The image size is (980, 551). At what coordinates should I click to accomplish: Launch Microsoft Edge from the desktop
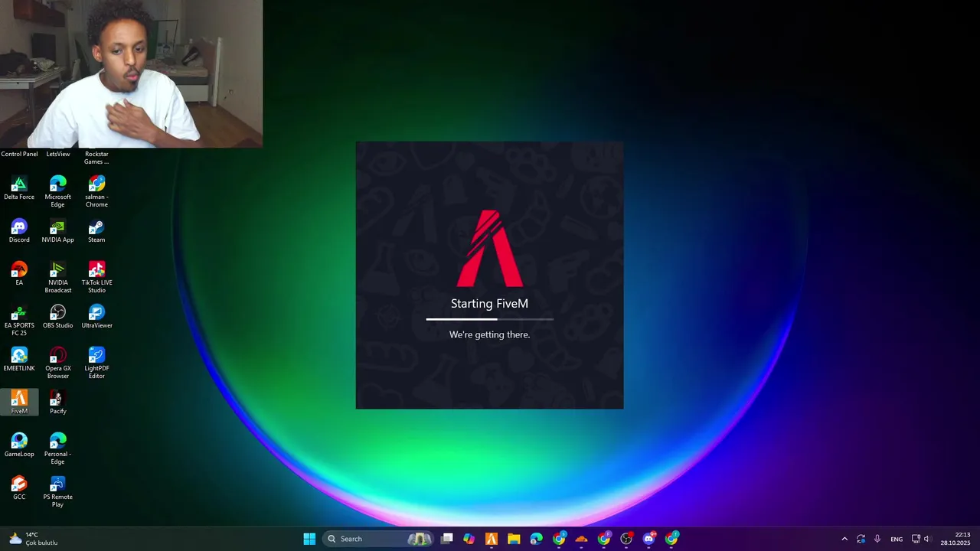coord(58,192)
